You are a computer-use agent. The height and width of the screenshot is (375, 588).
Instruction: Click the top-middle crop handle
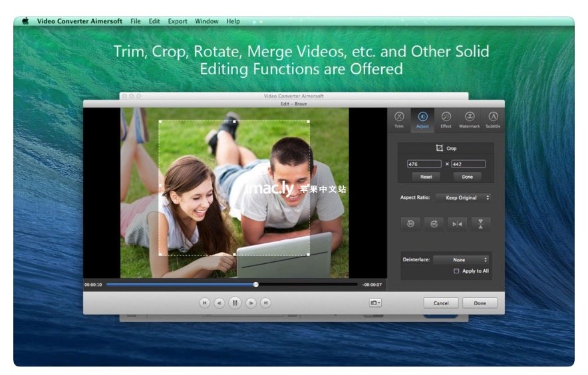point(235,122)
